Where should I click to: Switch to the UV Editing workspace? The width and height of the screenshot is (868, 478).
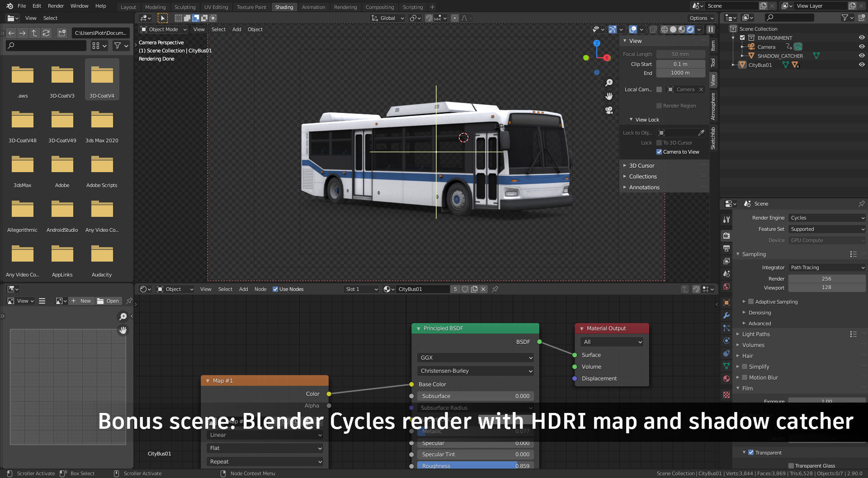[216, 7]
